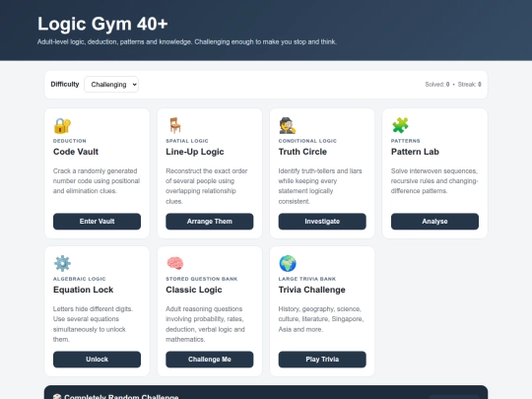Start Code Vault with Enter Vault button

tap(97, 222)
